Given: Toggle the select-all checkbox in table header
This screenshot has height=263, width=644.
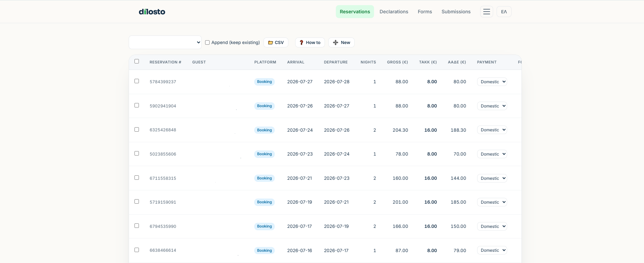Looking at the screenshot, I should (x=137, y=61).
